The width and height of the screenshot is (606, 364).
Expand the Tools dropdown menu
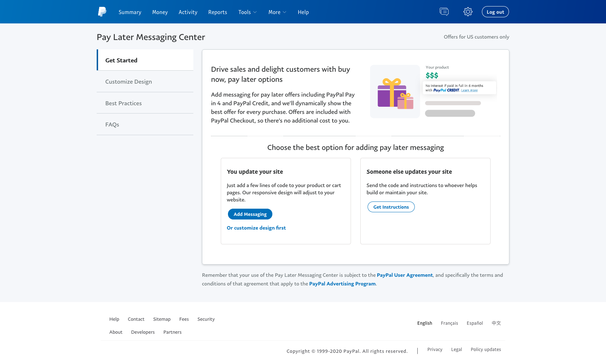pos(247,12)
